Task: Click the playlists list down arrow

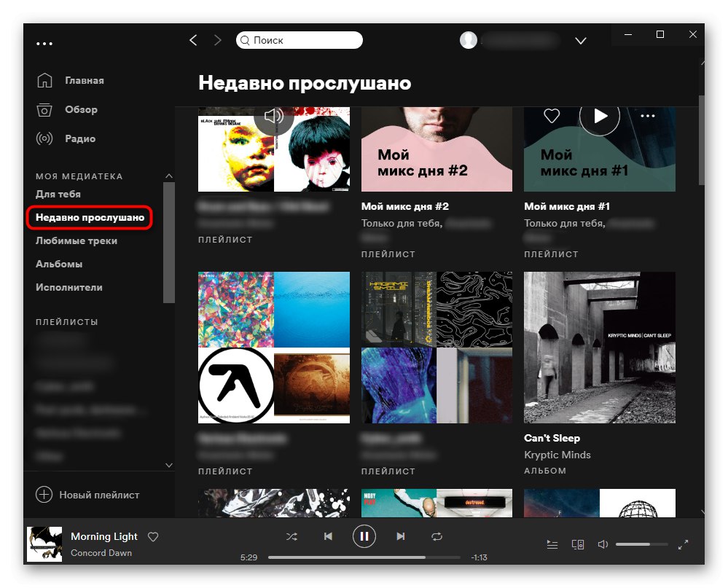Action: (169, 465)
